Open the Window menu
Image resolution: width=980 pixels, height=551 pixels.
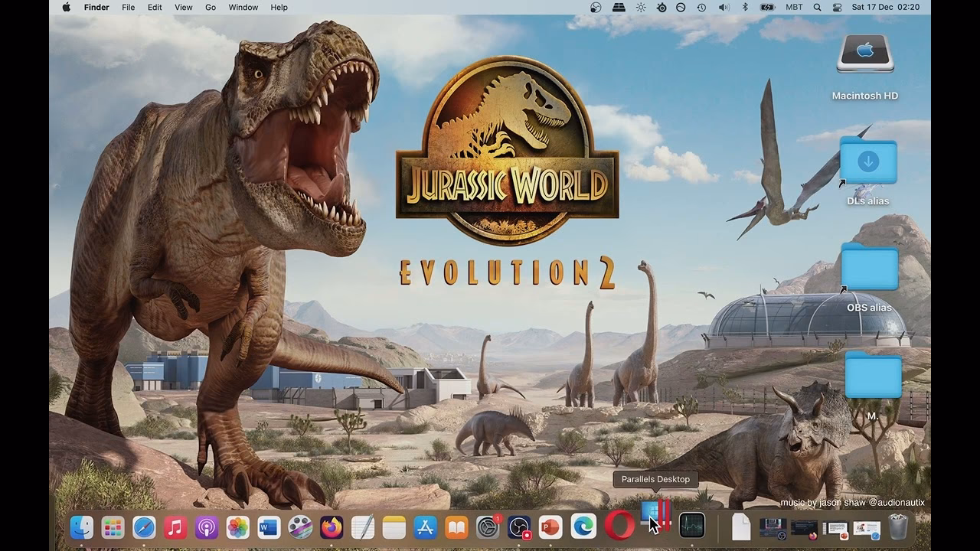[243, 7]
